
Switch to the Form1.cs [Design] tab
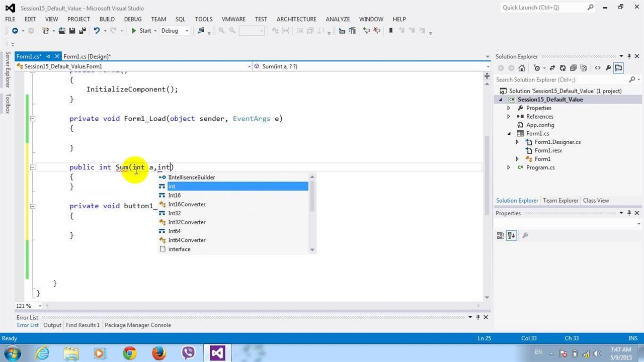87,56
